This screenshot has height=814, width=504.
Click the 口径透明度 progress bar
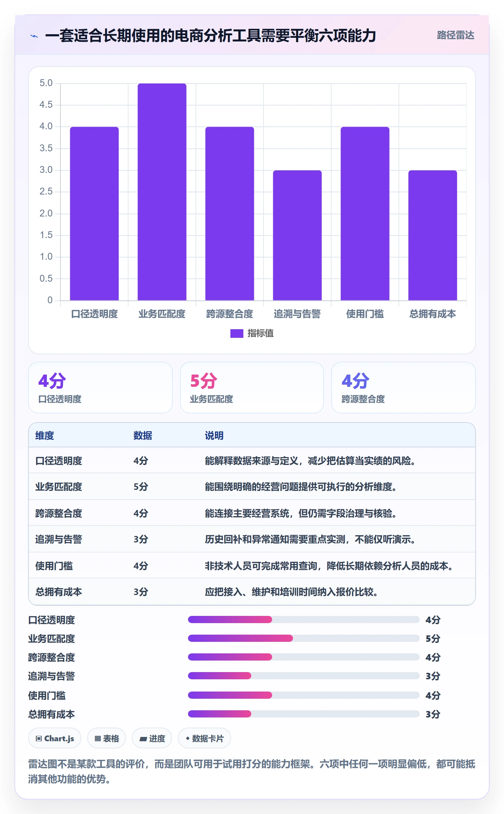click(x=304, y=620)
